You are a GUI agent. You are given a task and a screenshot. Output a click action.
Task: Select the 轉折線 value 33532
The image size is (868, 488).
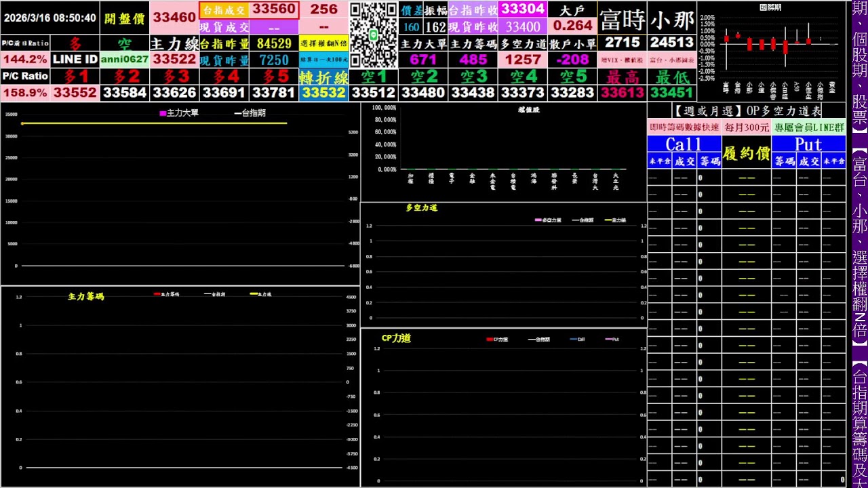click(323, 93)
